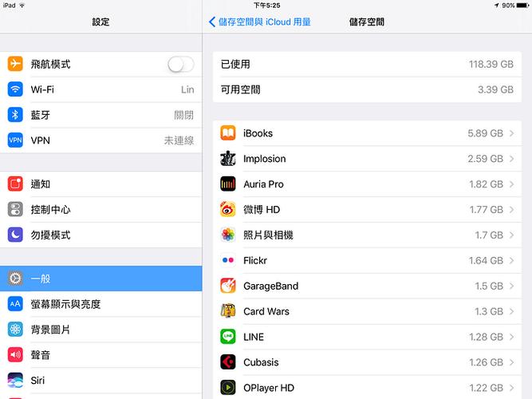Tap the back chevron arrow
532x399 pixels.
pos(212,22)
